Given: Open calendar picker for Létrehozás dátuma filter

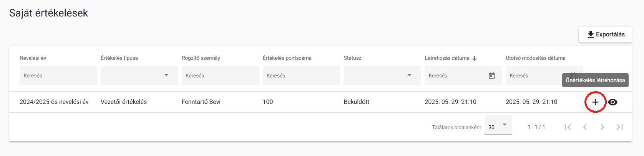Looking at the screenshot, I should click(x=492, y=76).
